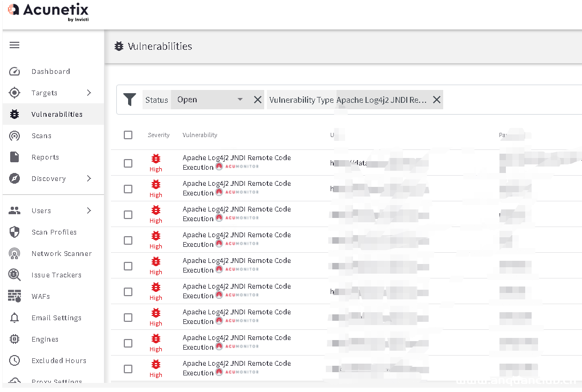This screenshot has width=582, height=392.
Task: Click the Reports document icon
Action: 14,157
